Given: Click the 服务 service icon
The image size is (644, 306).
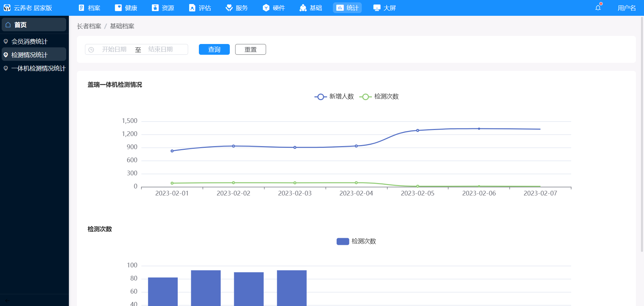Looking at the screenshot, I should click(229, 8).
